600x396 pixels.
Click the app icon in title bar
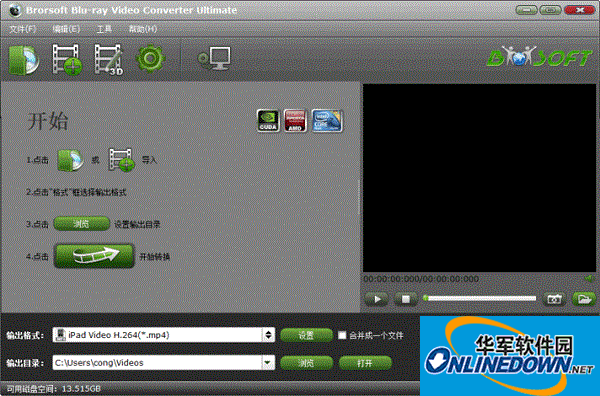coord(15,10)
